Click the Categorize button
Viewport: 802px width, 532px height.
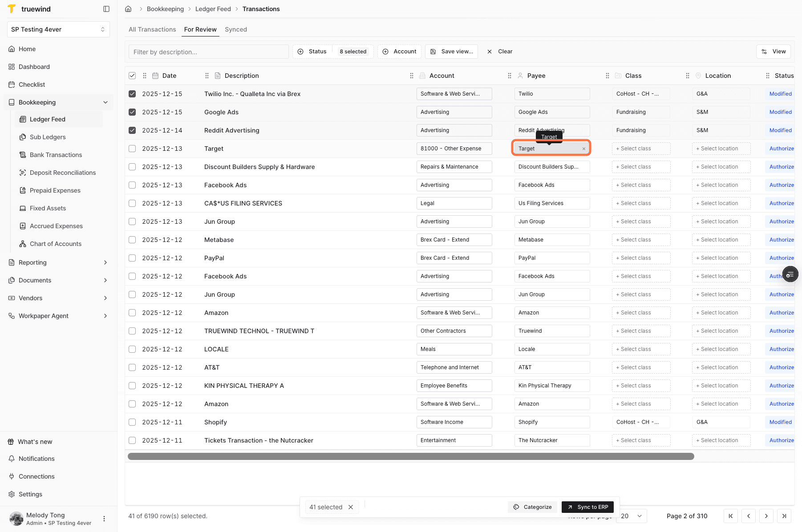pos(532,507)
